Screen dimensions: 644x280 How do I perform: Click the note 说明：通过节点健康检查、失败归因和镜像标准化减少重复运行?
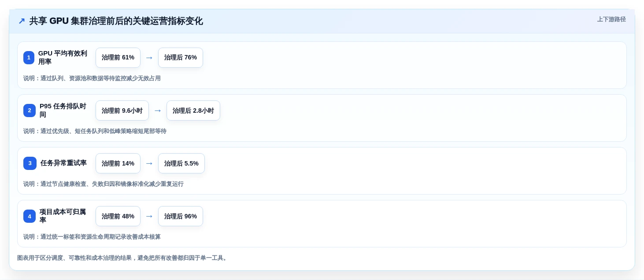click(x=104, y=184)
